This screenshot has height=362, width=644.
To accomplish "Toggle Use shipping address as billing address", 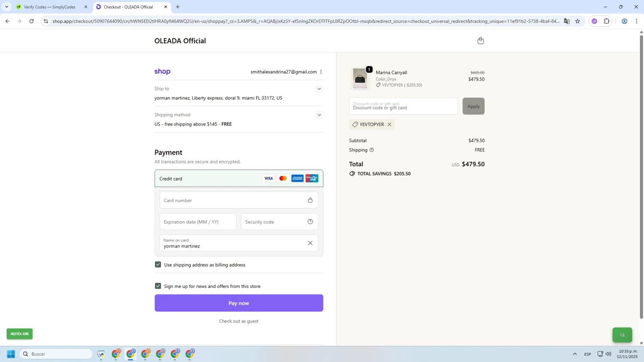I will (158, 265).
